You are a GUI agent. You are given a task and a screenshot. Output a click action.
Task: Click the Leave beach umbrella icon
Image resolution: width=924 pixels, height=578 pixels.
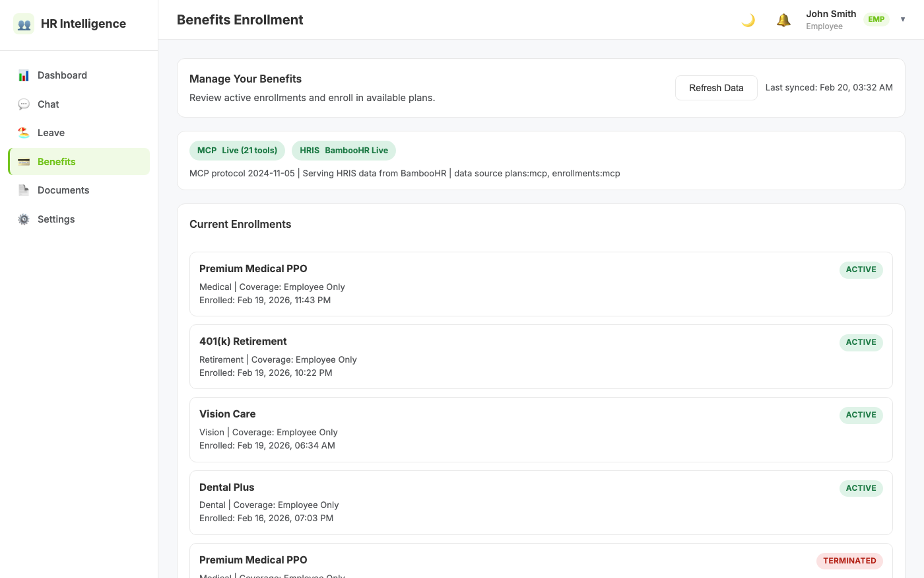pos(24,133)
